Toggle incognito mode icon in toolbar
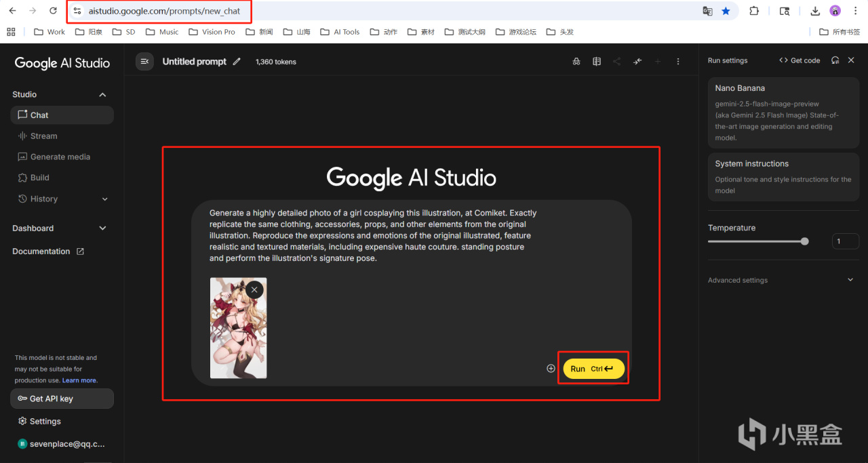 click(576, 62)
